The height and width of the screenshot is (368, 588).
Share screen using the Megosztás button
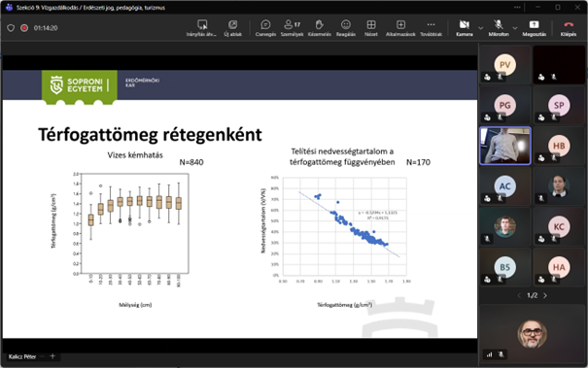pos(534,28)
